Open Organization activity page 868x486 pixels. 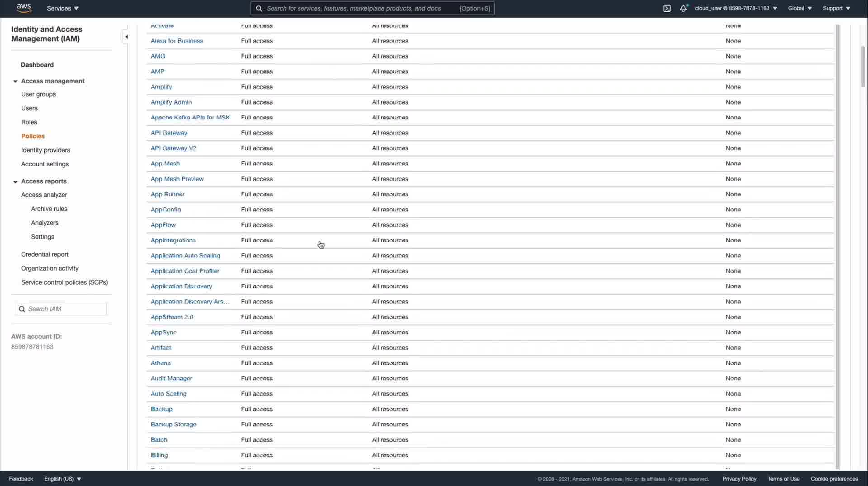coord(50,268)
